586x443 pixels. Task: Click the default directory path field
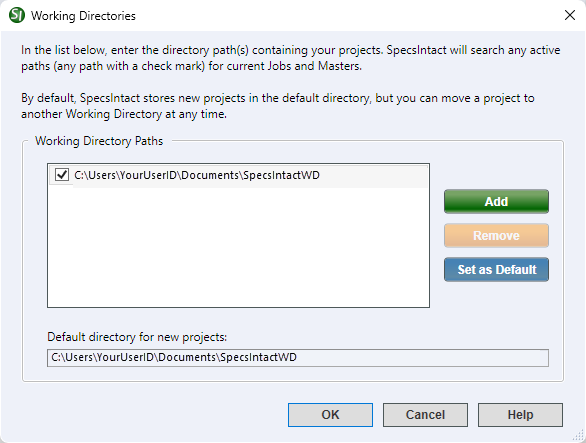click(298, 358)
